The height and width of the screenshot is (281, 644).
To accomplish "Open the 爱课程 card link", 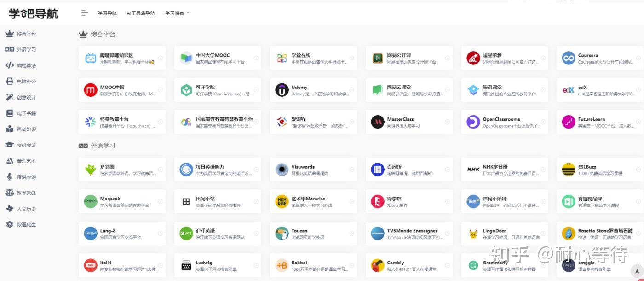I will coord(314,122).
